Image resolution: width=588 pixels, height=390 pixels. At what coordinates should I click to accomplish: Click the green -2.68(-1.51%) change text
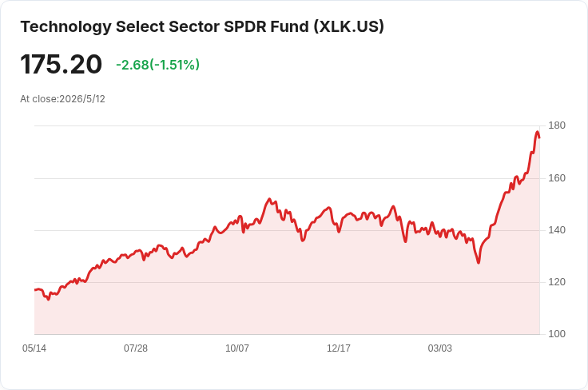158,65
